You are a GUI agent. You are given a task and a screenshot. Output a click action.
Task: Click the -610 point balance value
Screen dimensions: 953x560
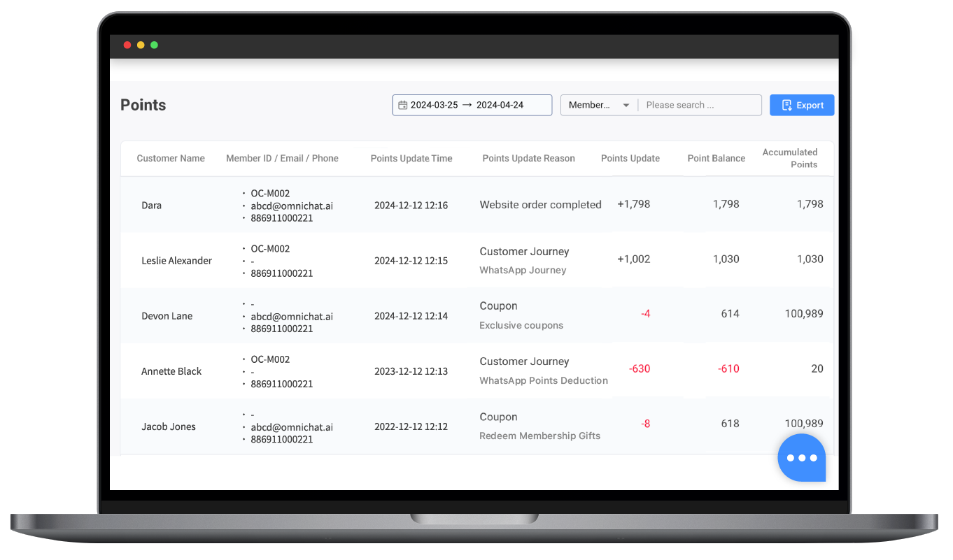[x=728, y=369]
